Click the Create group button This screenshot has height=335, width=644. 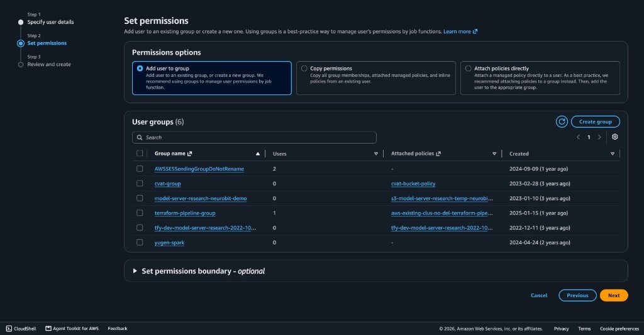595,122
